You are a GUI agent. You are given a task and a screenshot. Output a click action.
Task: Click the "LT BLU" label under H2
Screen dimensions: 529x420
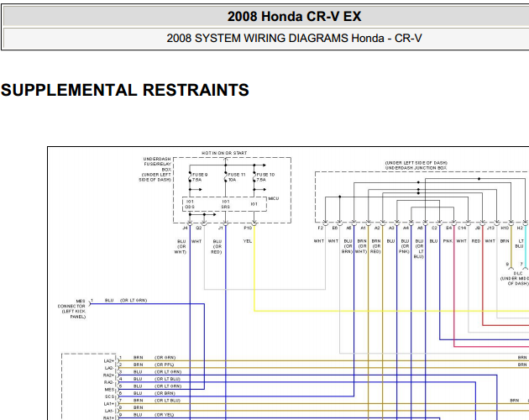point(520,244)
